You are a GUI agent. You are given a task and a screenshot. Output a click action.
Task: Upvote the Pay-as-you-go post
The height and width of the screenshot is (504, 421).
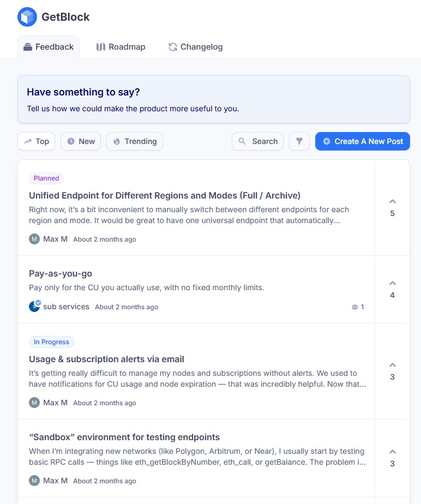392,283
